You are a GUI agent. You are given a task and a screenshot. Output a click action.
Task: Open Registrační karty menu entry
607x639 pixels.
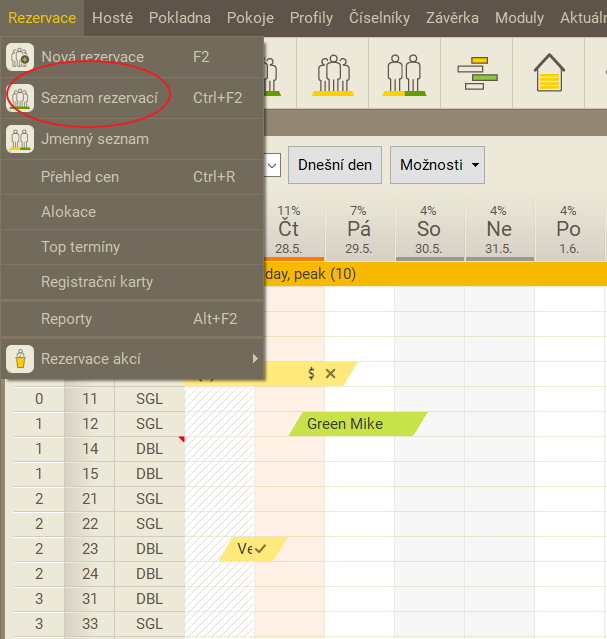point(97,282)
